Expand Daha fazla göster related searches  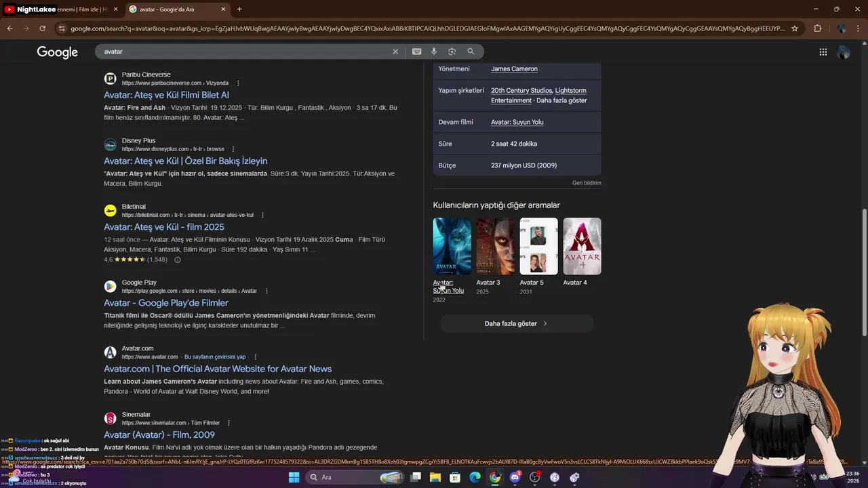click(517, 323)
